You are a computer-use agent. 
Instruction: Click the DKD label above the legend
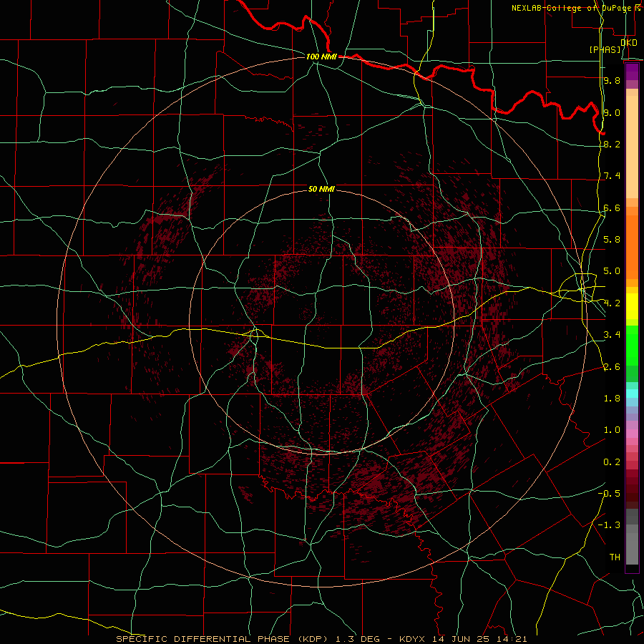(629, 43)
